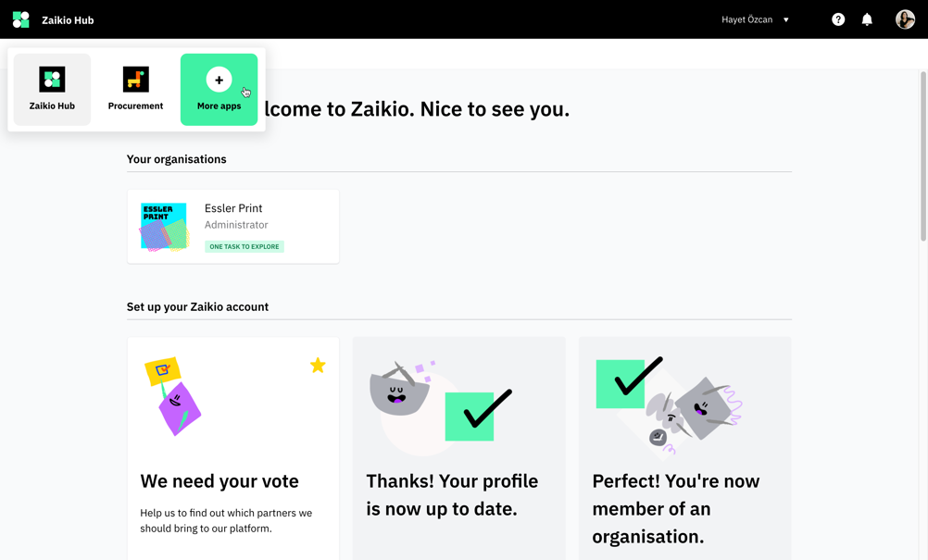Open the We need your vote card
928x560 pixels.
point(233,448)
